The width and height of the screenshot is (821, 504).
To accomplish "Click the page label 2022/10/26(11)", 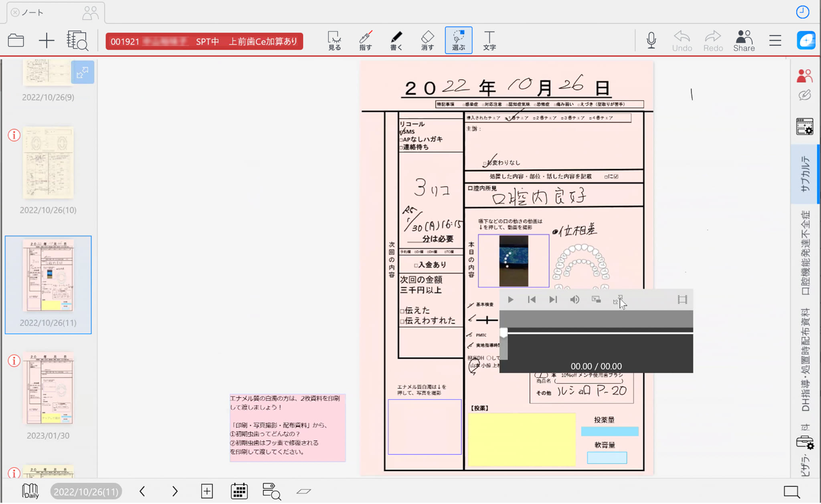I will click(x=86, y=492).
